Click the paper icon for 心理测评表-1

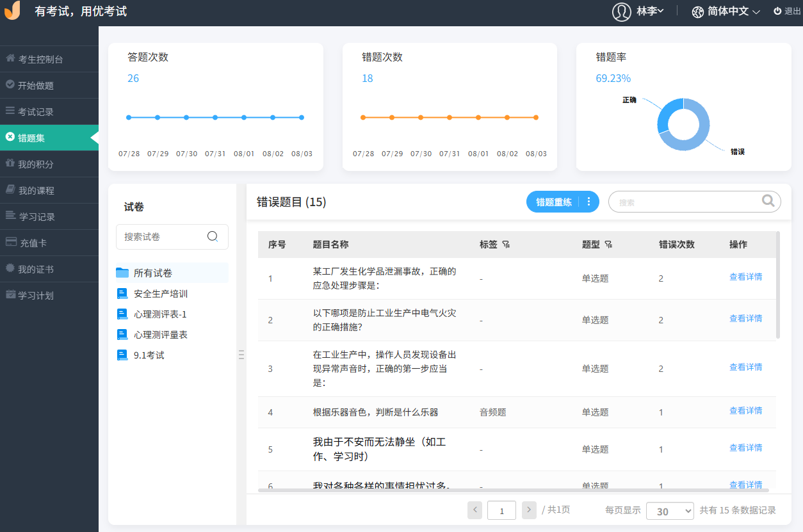tap(122, 314)
